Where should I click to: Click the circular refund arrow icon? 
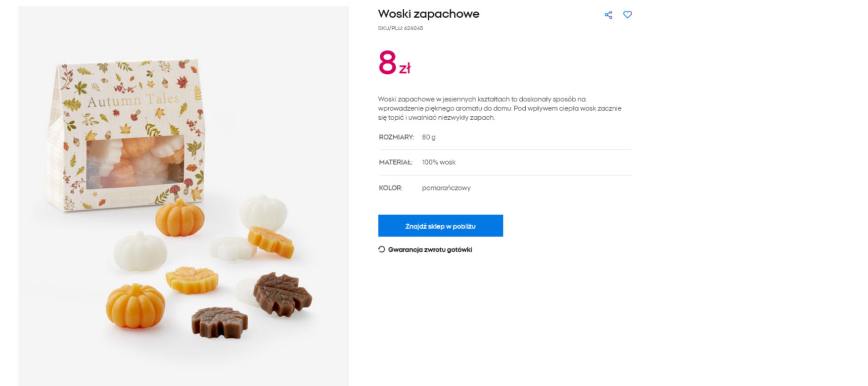[x=381, y=249]
